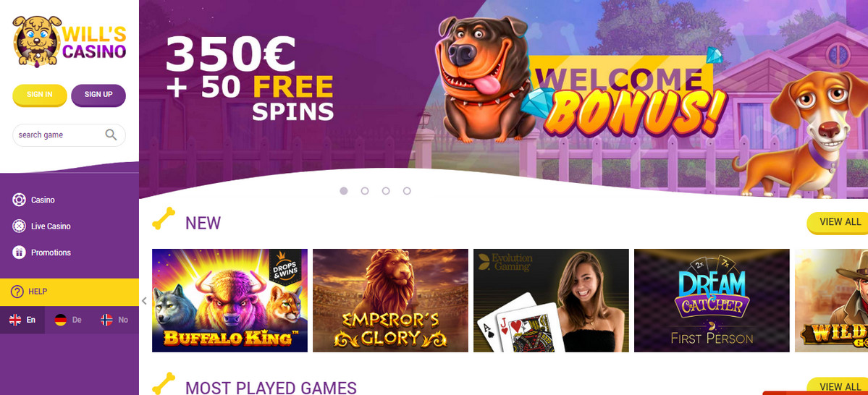Click the Sign Up button
Image resolution: width=868 pixels, height=395 pixels.
tap(98, 95)
